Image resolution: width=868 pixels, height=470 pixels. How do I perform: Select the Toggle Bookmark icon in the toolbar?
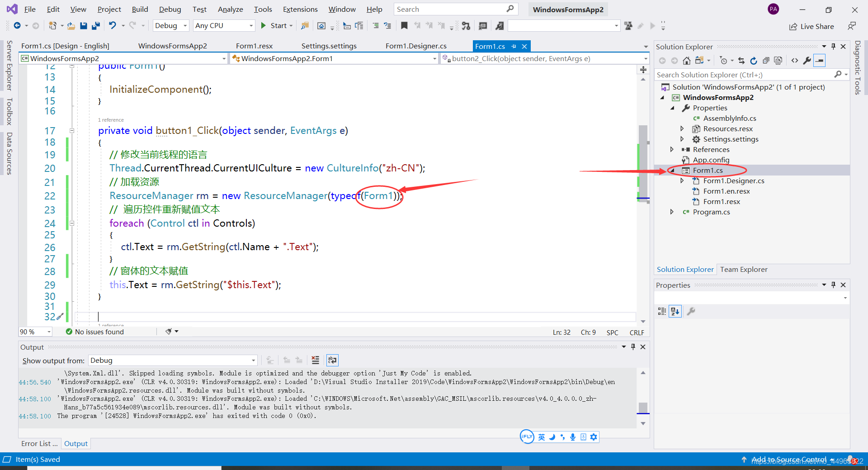click(x=404, y=26)
